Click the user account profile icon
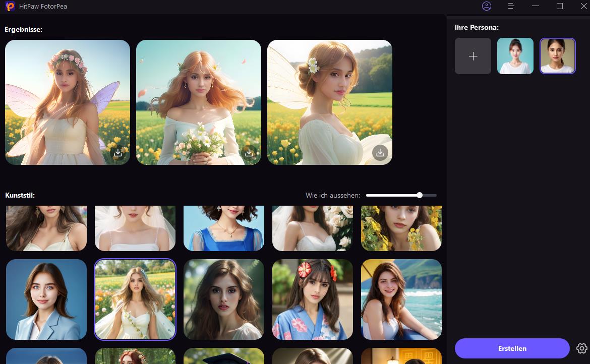Image resolution: width=590 pixels, height=364 pixels. [486, 6]
